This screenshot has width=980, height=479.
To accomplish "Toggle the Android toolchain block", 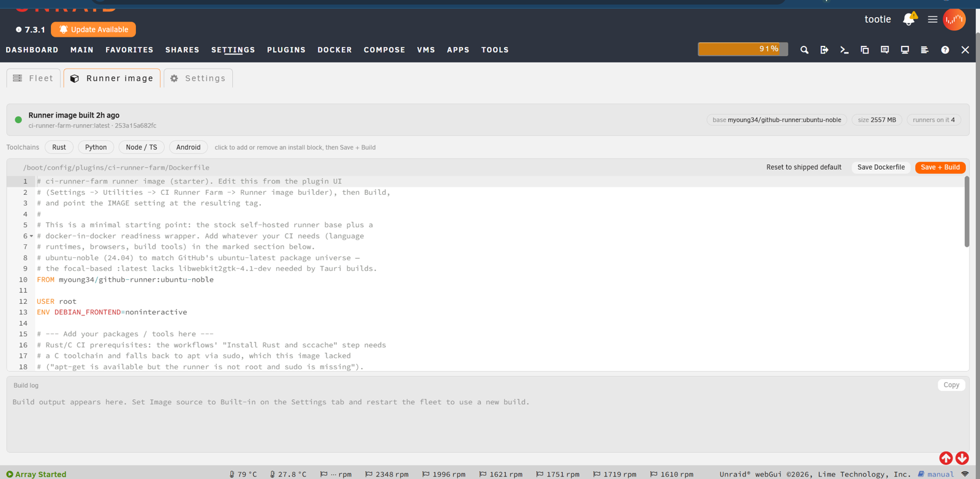I will [x=189, y=147].
